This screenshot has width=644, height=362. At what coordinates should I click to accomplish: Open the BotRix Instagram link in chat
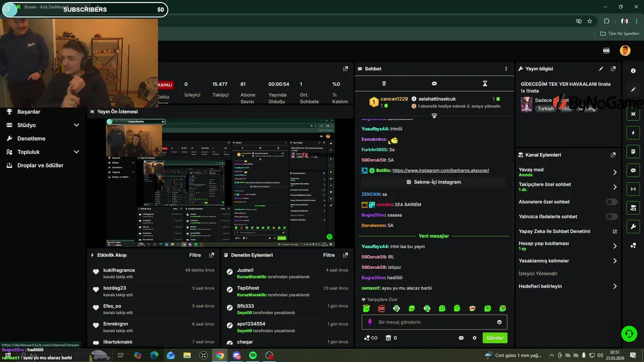(441, 170)
